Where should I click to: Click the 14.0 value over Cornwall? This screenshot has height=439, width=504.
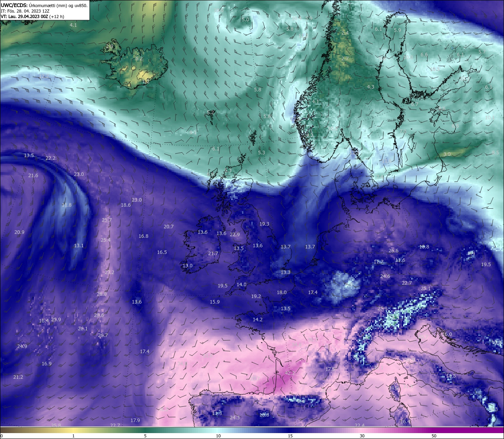click(x=241, y=284)
